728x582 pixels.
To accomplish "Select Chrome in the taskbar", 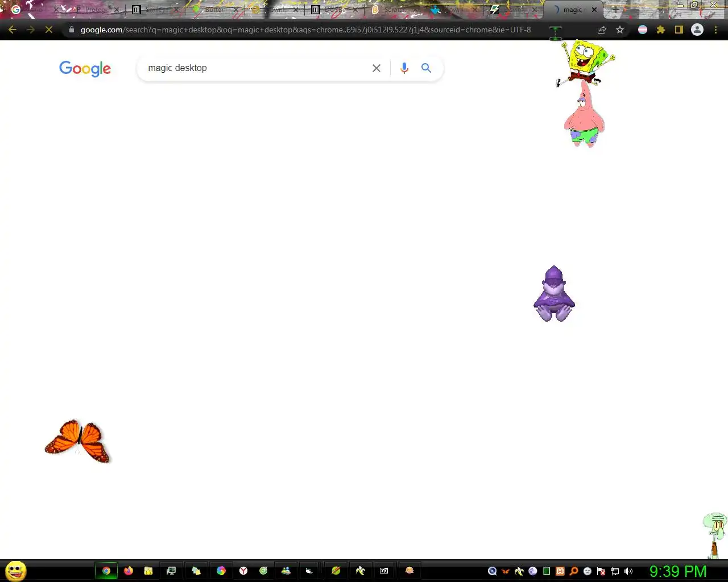I will (x=106, y=571).
